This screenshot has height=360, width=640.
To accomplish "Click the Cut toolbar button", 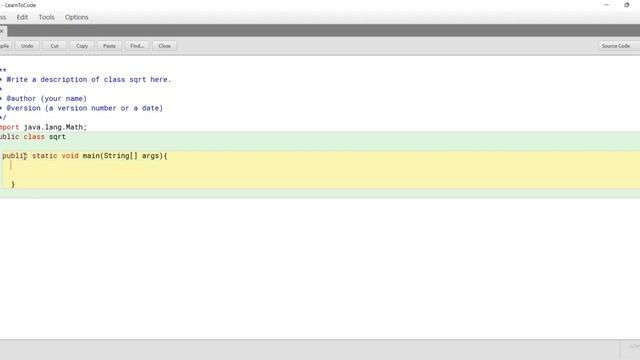I will coord(54,46).
